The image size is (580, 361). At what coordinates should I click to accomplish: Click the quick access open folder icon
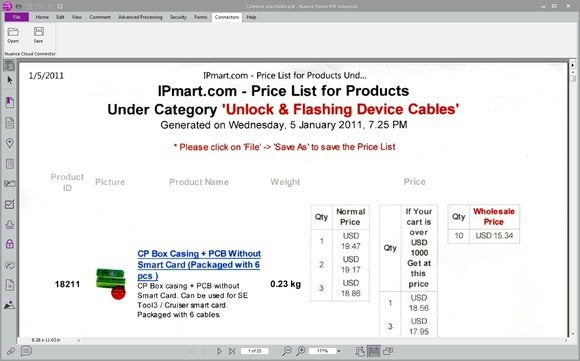point(18,6)
